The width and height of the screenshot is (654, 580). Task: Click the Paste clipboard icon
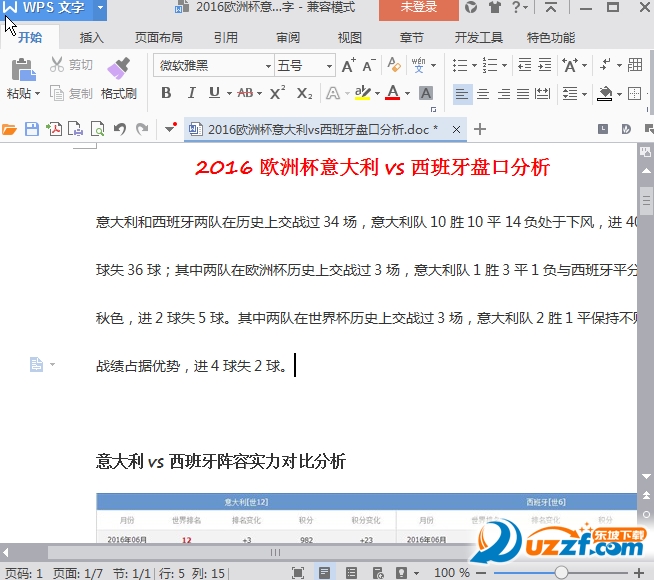[22, 69]
